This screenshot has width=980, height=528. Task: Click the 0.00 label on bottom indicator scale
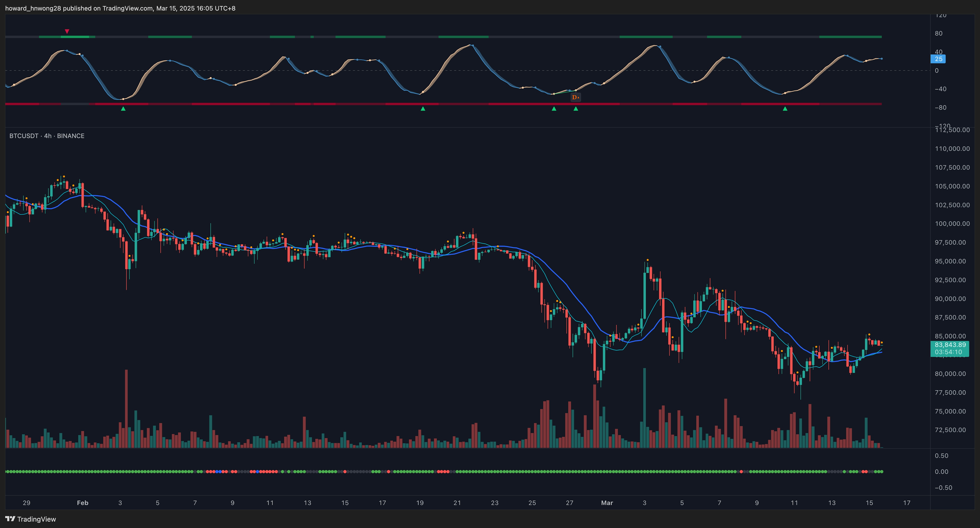941,471
